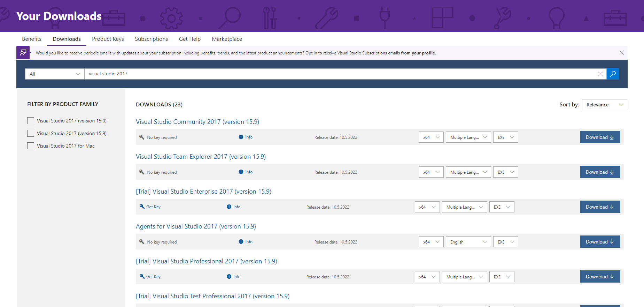Click the info icon for Trial Professional 2017
The height and width of the screenshot is (307, 644).
[x=229, y=277]
